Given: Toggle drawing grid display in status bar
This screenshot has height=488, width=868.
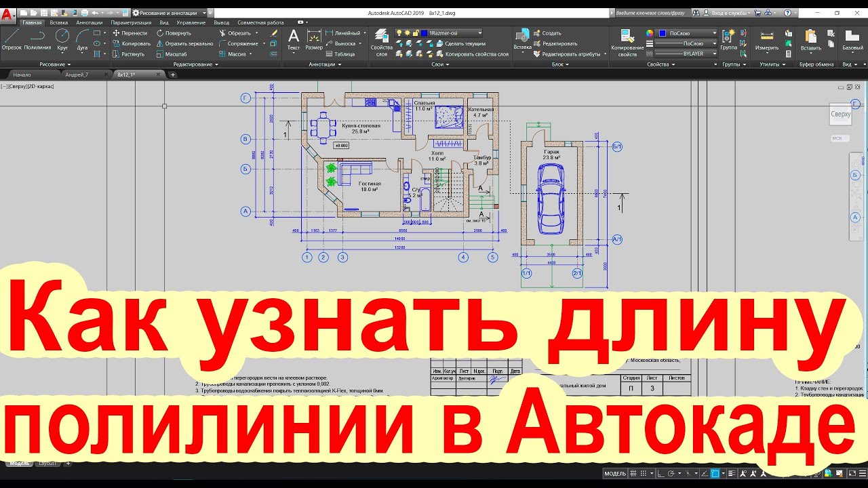Looking at the screenshot, I should point(633,473).
